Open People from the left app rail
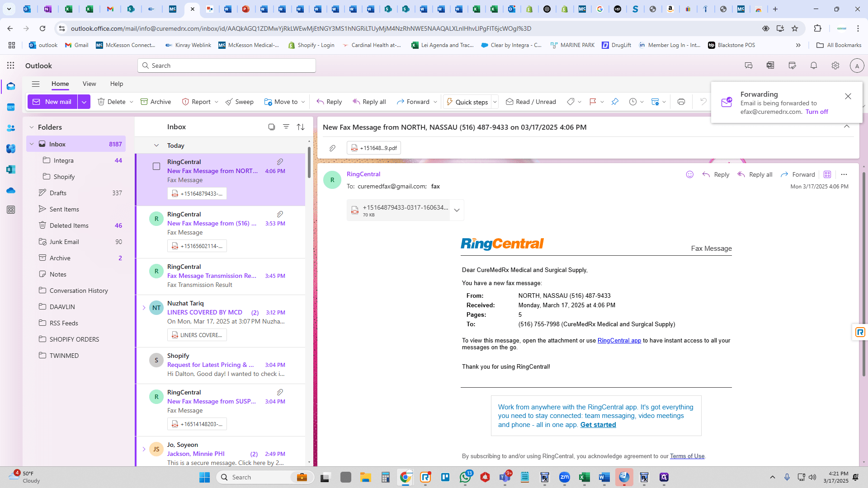The width and height of the screenshot is (868, 488). [x=11, y=128]
